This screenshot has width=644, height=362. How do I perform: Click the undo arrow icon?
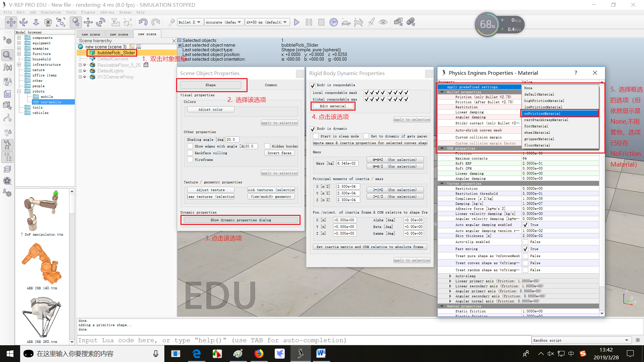(x=143, y=22)
